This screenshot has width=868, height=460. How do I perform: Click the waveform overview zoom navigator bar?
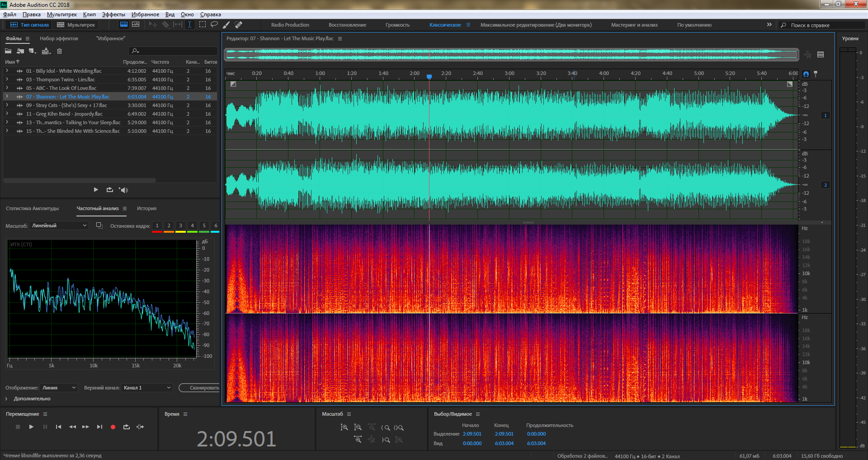[512, 55]
